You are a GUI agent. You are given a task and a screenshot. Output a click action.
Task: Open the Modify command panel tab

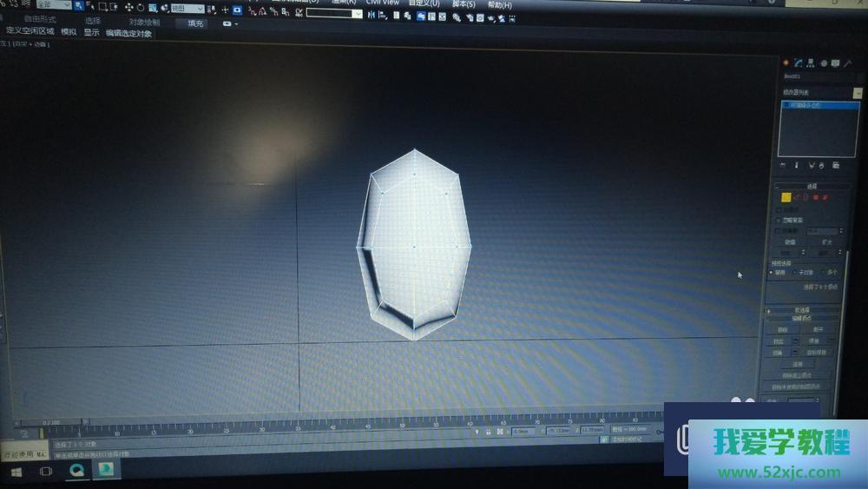(x=798, y=63)
